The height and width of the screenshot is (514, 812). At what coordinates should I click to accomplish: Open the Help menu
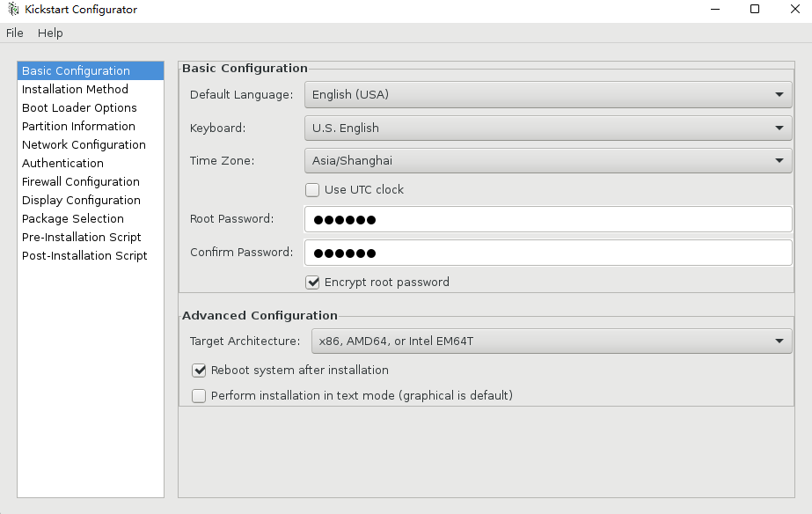tap(50, 33)
